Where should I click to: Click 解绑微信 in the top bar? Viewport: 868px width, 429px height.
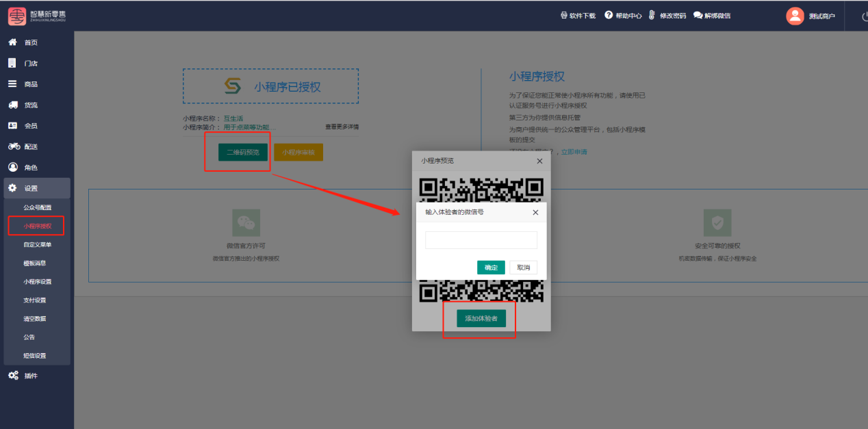point(717,16)
